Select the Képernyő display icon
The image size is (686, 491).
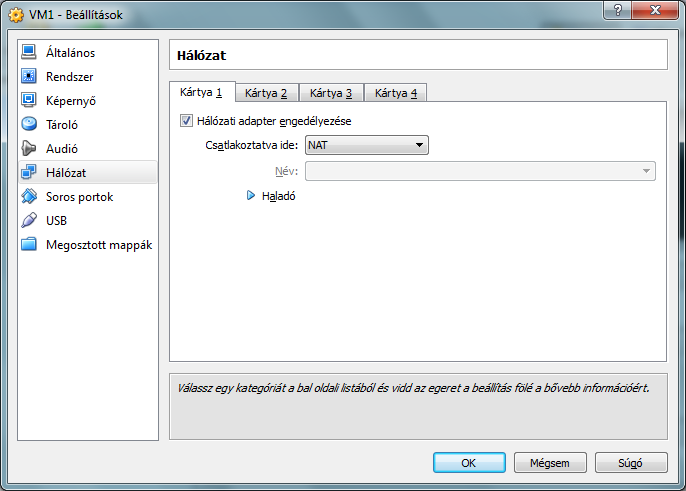(x=29, y=100)
